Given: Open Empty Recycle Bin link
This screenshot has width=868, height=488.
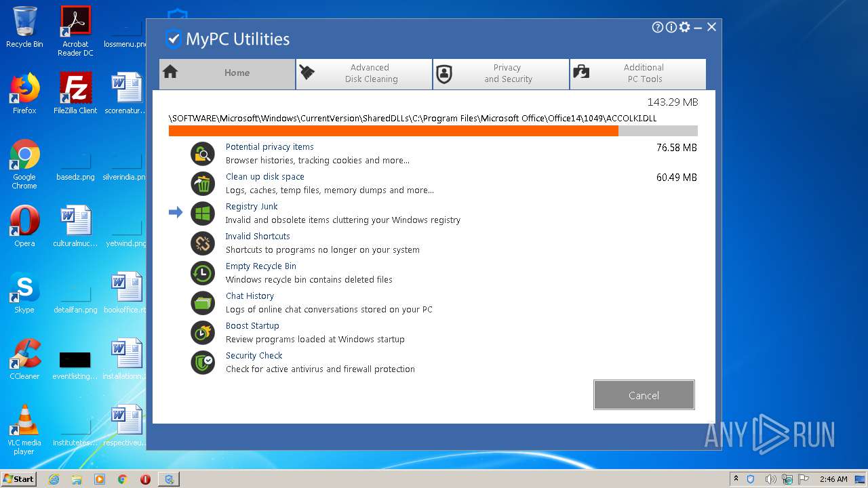Looking at the screenshot, I should [260, 266].
